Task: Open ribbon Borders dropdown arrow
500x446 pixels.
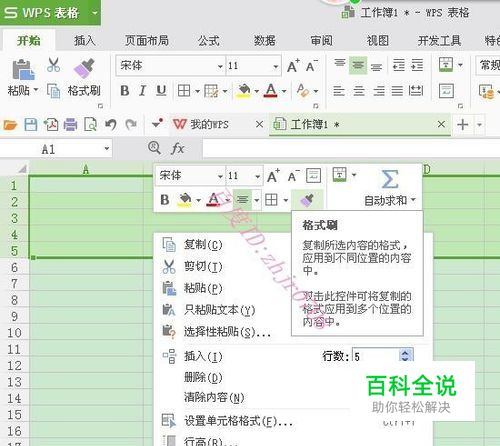Action: coord(197,91)
